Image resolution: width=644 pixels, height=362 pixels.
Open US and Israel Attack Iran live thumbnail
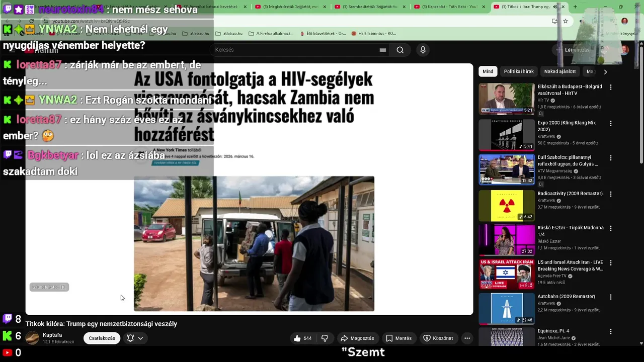point(507,274)
